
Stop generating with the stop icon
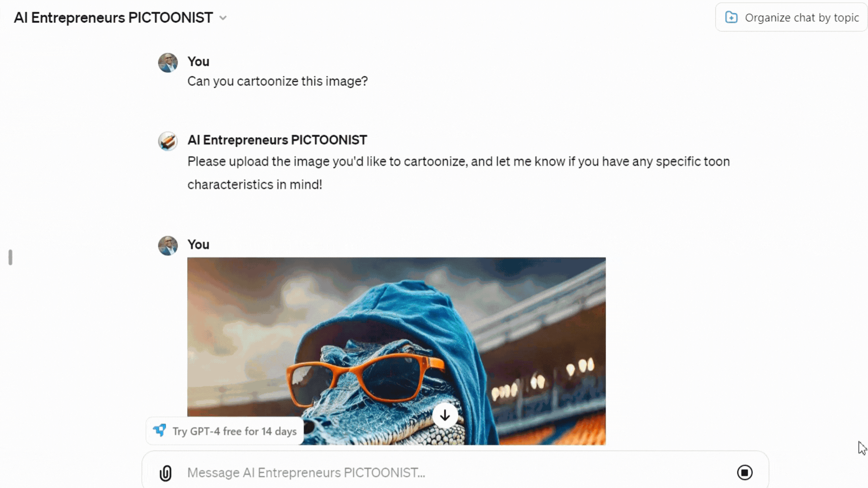[745, 473]
